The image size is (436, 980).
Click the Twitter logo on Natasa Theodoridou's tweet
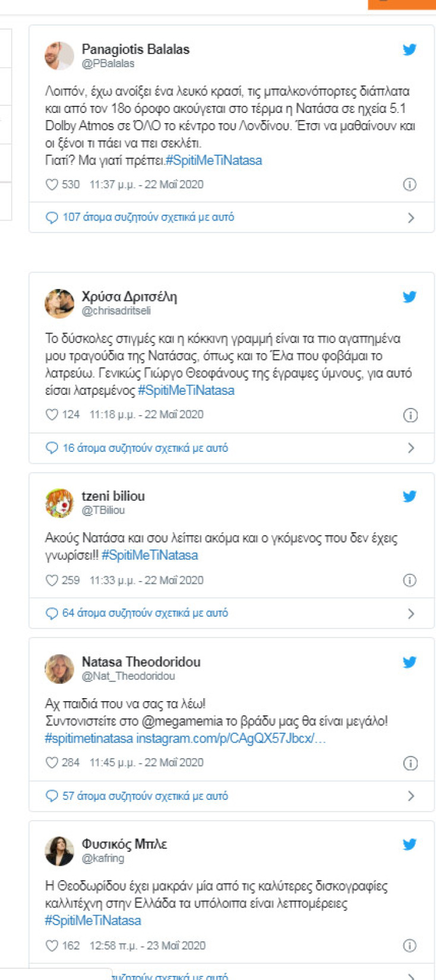(x=410, y=662)
